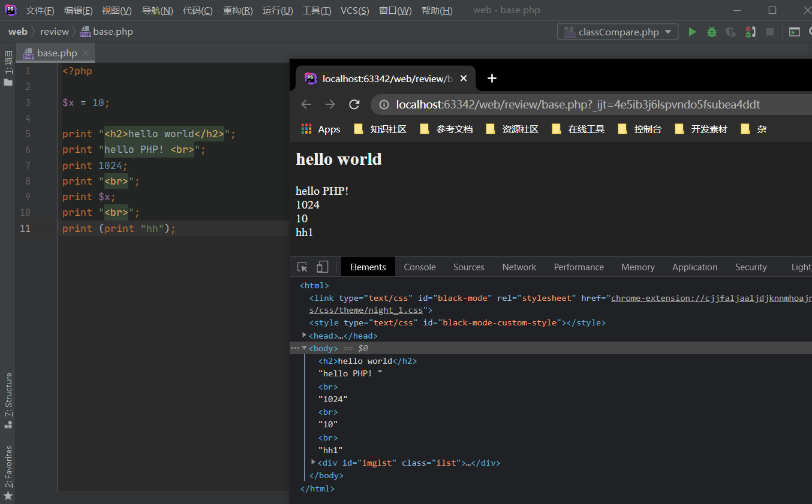Click the review breadcrumb
The image size is (812, 504).
pyautogui.click(x=55, y=32)
